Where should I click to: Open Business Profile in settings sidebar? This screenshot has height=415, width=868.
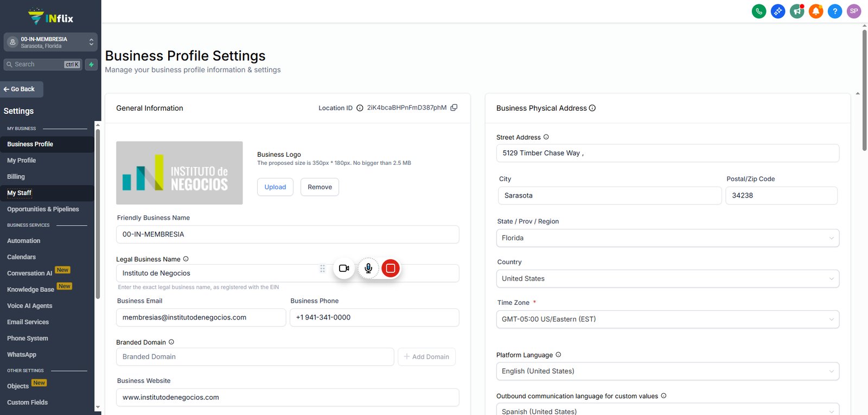pyautogui.click(x=47, y=144)
